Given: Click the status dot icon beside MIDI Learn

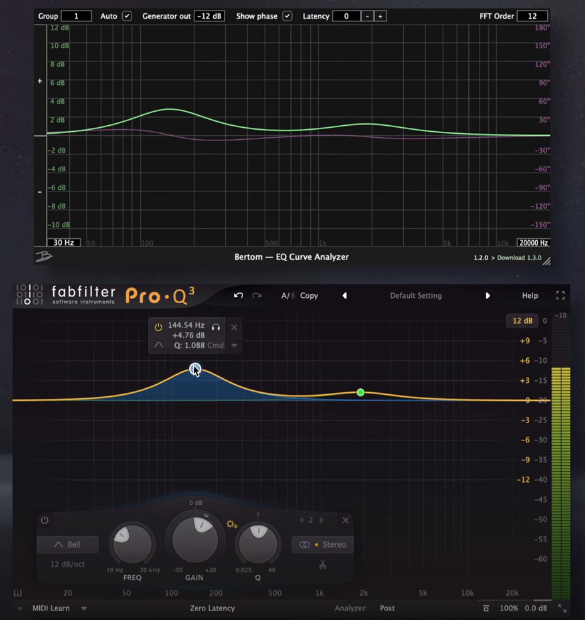Looking at the screenshot, I should coord(20,608).
